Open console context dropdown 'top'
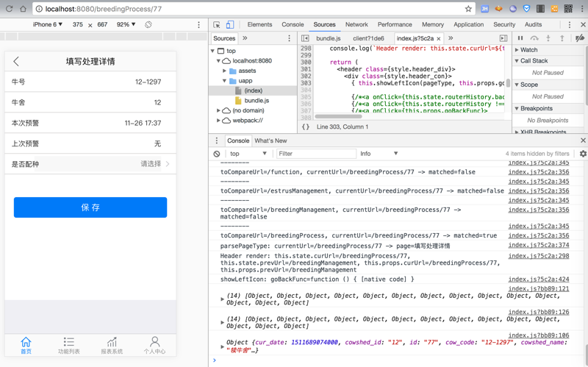 248,154
